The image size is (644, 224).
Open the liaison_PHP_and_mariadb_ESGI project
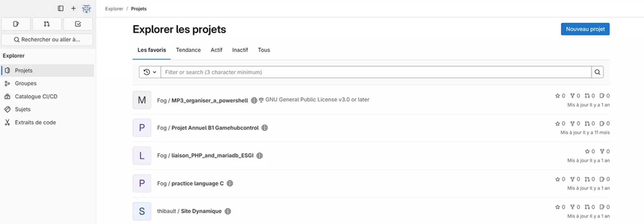point(212,155)
